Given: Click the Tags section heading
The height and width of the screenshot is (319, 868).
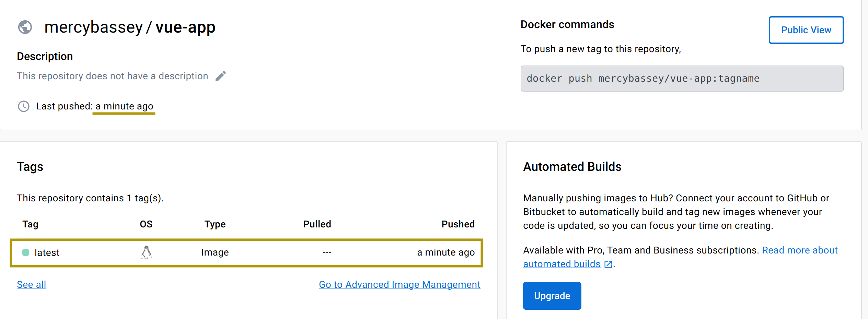Looking at the screenshot, I should point(30,167).
